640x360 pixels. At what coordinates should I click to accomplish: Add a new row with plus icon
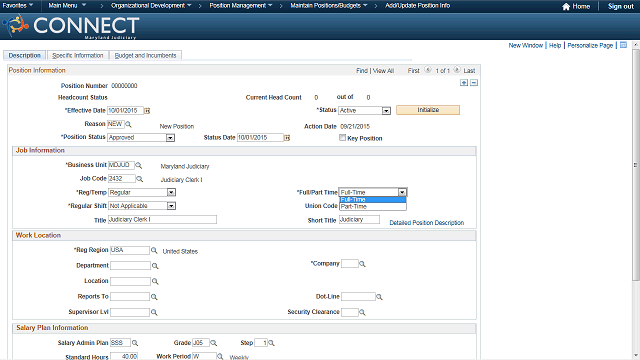tap(464, 83)
